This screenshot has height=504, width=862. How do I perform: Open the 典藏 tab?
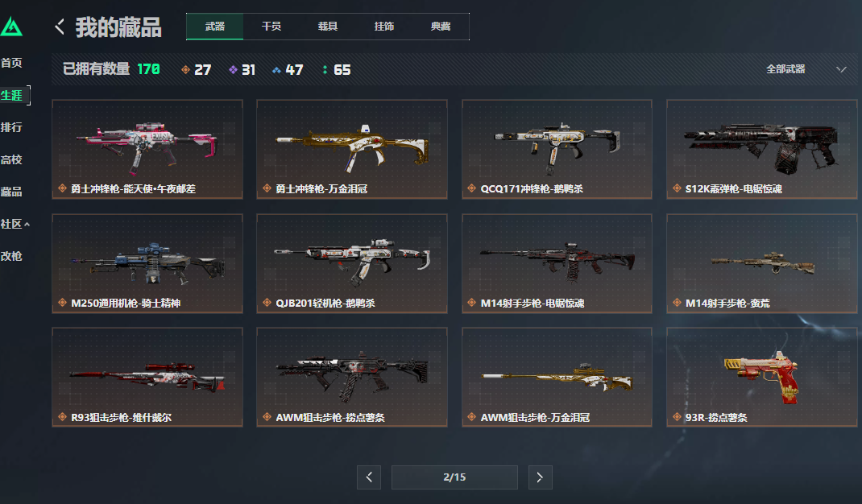pos(441,27)
